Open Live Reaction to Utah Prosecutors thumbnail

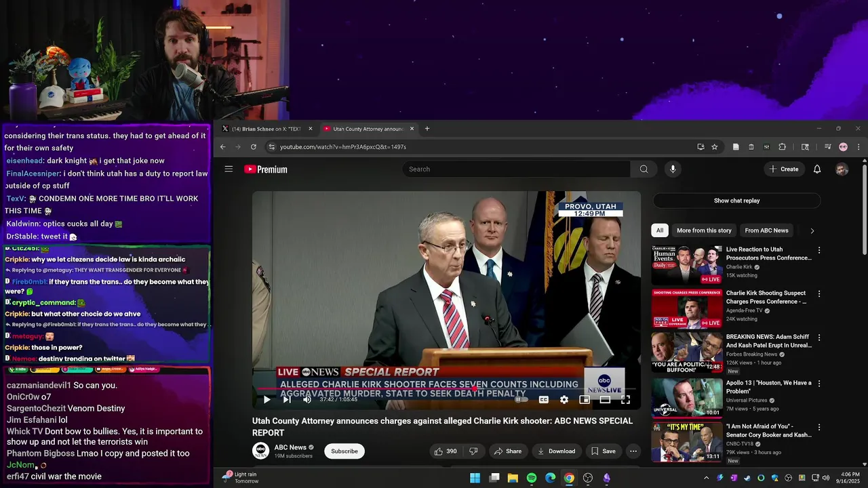687,265
